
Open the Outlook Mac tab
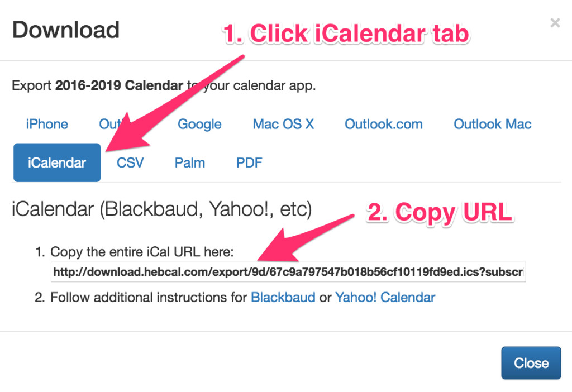tap(492, 124)
